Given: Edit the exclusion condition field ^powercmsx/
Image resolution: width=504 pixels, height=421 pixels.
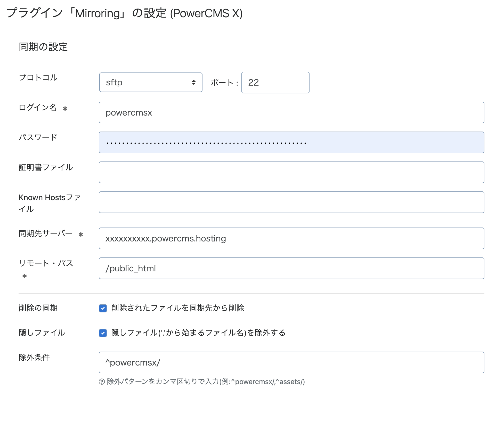Looking at the screenshot, I should coord(291,362).
